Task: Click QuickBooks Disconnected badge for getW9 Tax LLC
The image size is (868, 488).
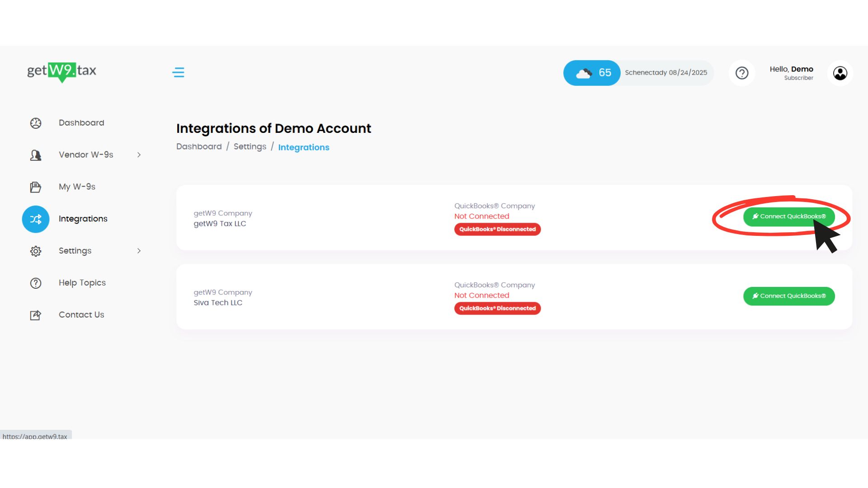Action: click(x=497, y=229)
